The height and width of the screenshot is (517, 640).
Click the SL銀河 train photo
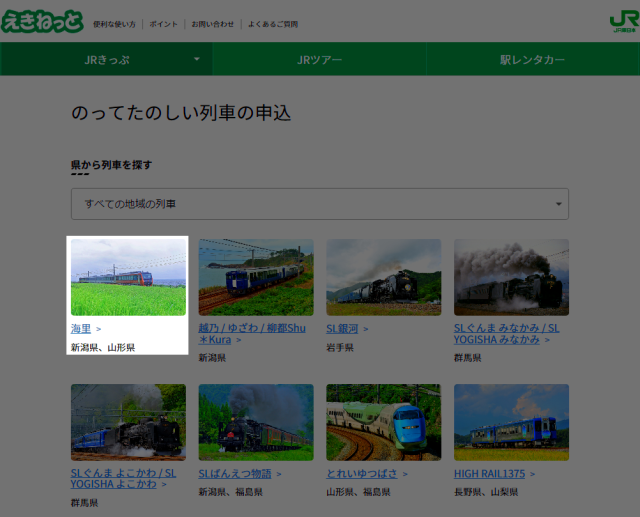coord(384,277)
